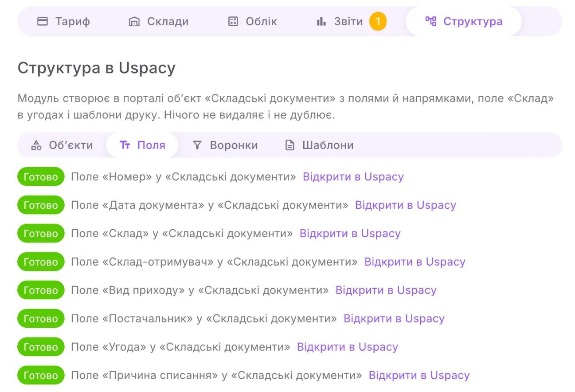This screenshot has height=392, width=575.
Task: Open the «Угода» field in Uspacy
Action: click(x=347, y=347)
